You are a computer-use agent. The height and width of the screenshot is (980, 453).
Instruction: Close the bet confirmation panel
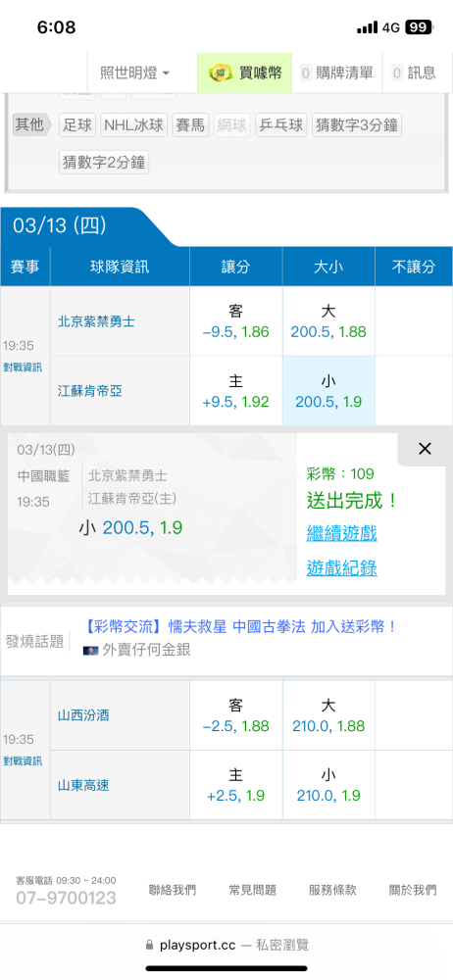click(425, 448)
